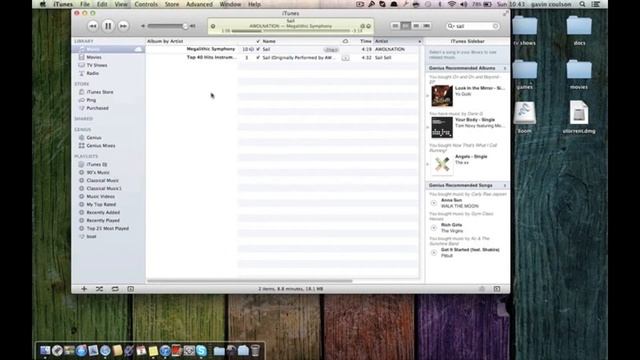This screenshot has width=640, height=360.
Task: Uncheck the Sail (Originally Performed by) checkbox
Action: pyautogui.click(x=258, y=58)
